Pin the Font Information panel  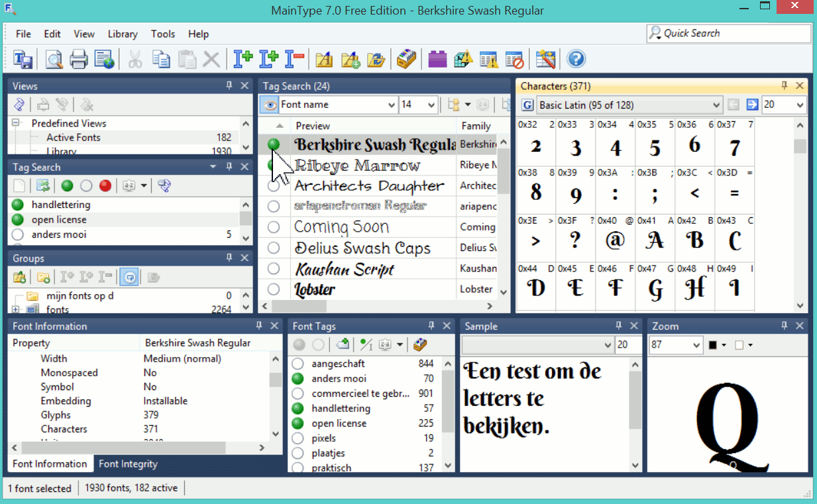click(x=259, y=326)
